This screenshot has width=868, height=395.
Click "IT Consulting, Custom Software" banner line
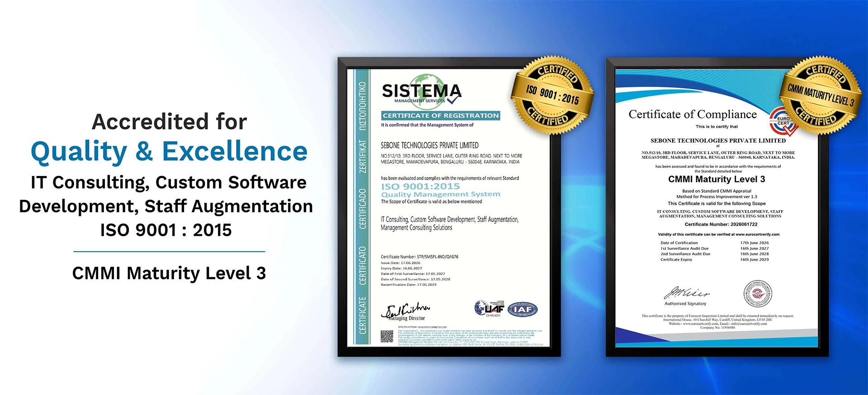(169, 182)
